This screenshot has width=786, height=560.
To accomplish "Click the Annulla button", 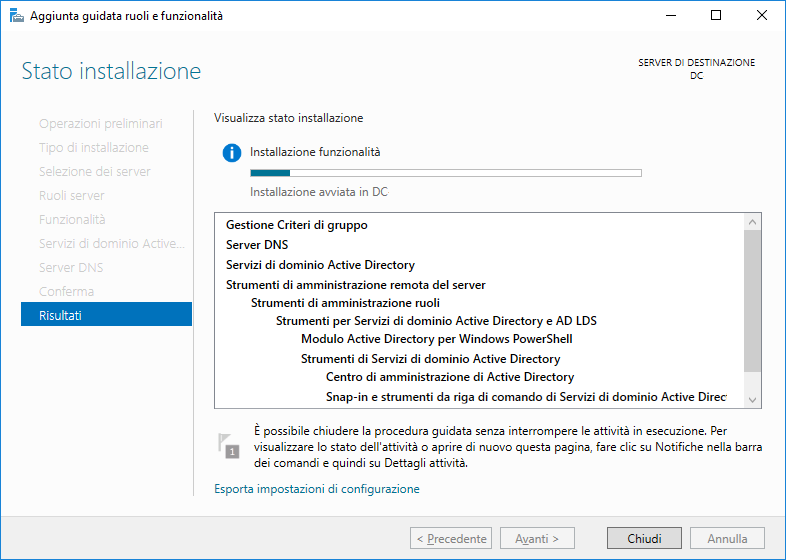I will (727, 538).
